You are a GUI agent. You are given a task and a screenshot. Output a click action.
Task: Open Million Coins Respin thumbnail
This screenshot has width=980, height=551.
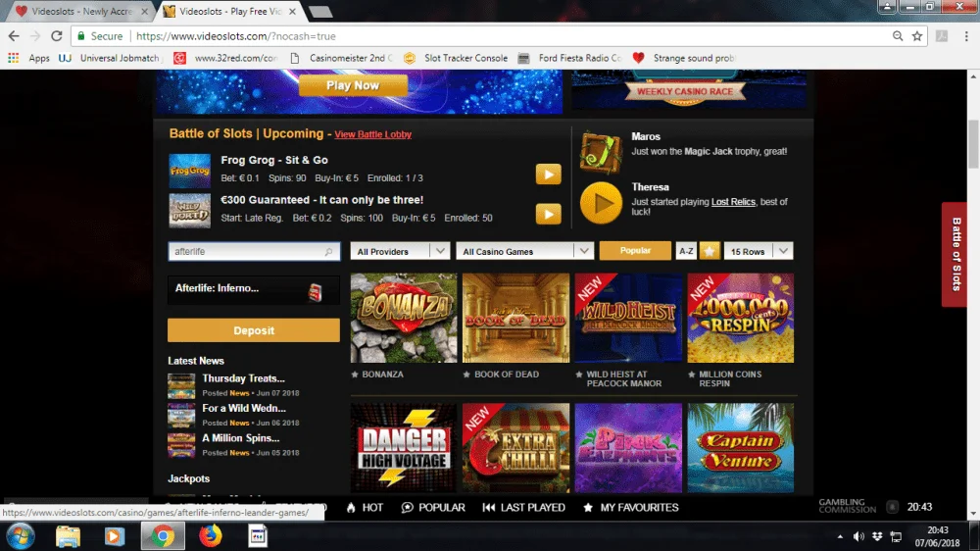tap(741, 318)
